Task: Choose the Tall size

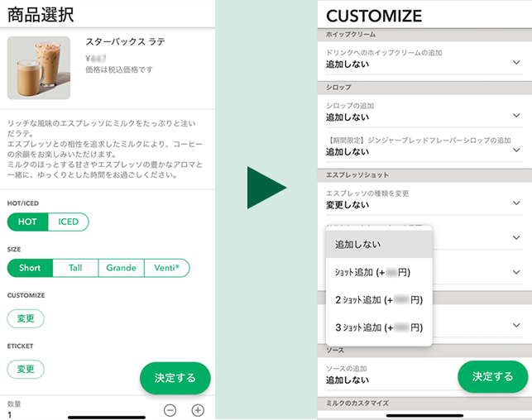Action: tap(75, 268)
